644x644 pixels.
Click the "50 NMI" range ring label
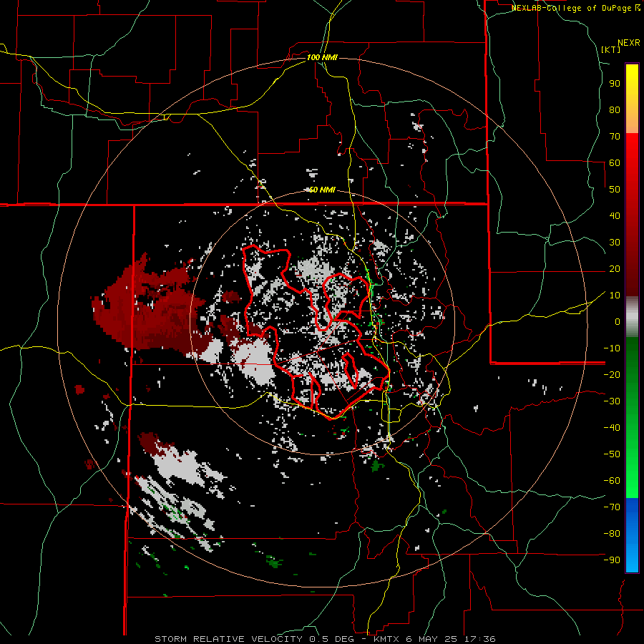[322, 190]
